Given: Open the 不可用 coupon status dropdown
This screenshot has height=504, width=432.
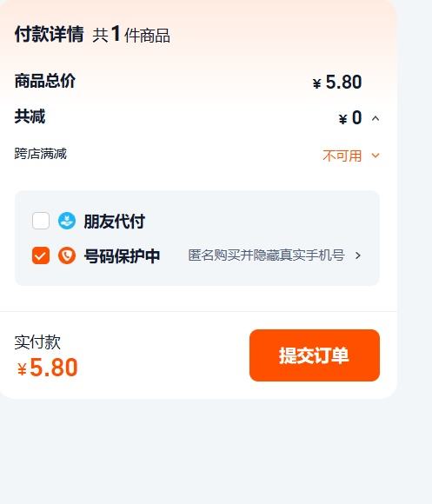Looking at the screenshot, I should click(x=342, y=156).
